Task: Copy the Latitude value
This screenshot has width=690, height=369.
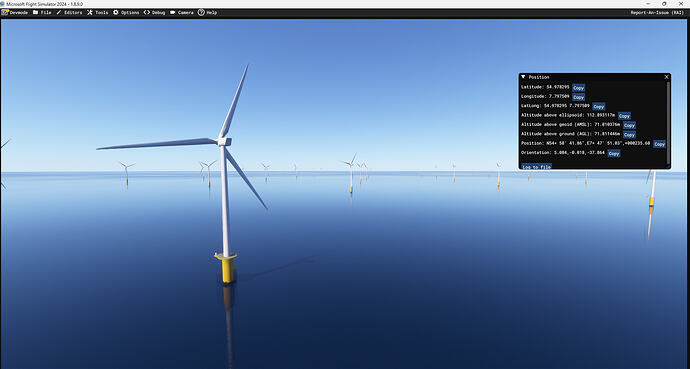Action: pos(578,88)
